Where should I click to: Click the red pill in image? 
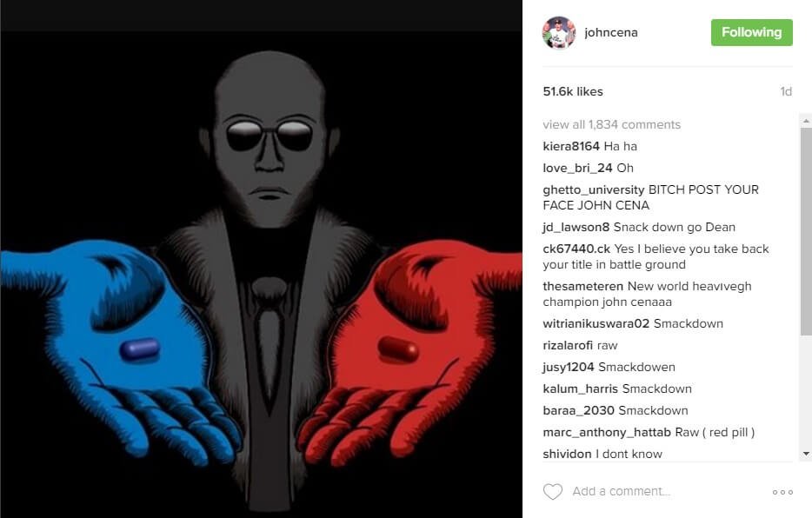(398, 349)
